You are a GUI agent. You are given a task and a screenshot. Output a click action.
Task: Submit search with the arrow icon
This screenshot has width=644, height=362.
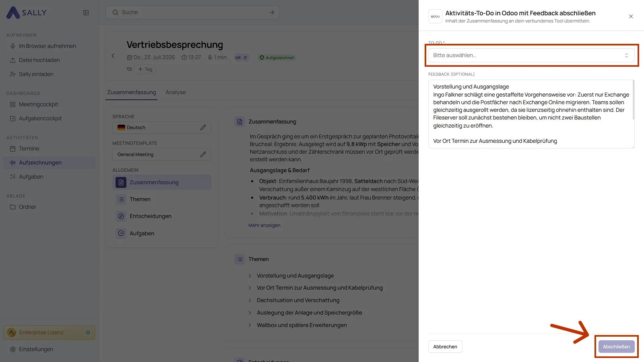[x=272, y=12]
